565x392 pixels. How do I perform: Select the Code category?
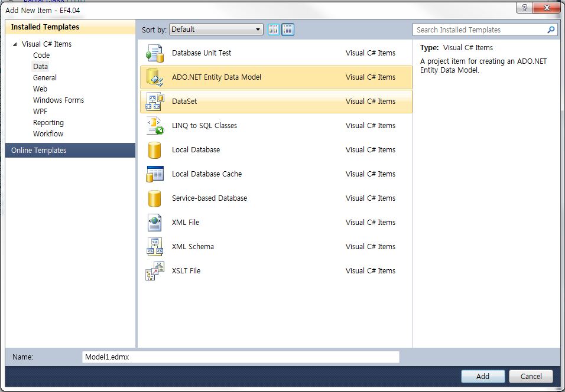point(41,55)
